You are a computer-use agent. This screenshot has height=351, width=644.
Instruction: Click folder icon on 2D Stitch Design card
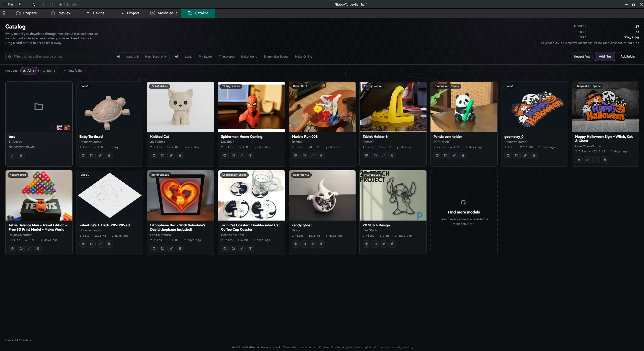pyautogui.click(x=375, y=244)
